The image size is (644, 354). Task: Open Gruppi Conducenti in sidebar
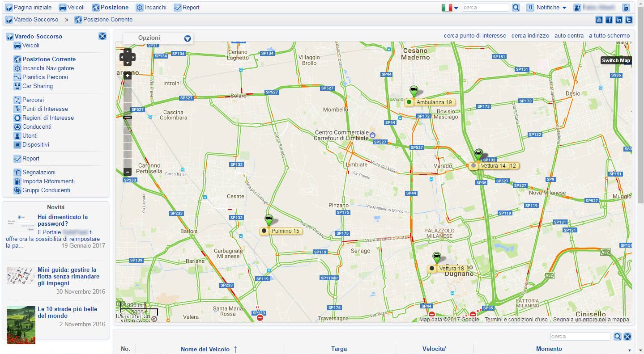[x=42, y=190]
